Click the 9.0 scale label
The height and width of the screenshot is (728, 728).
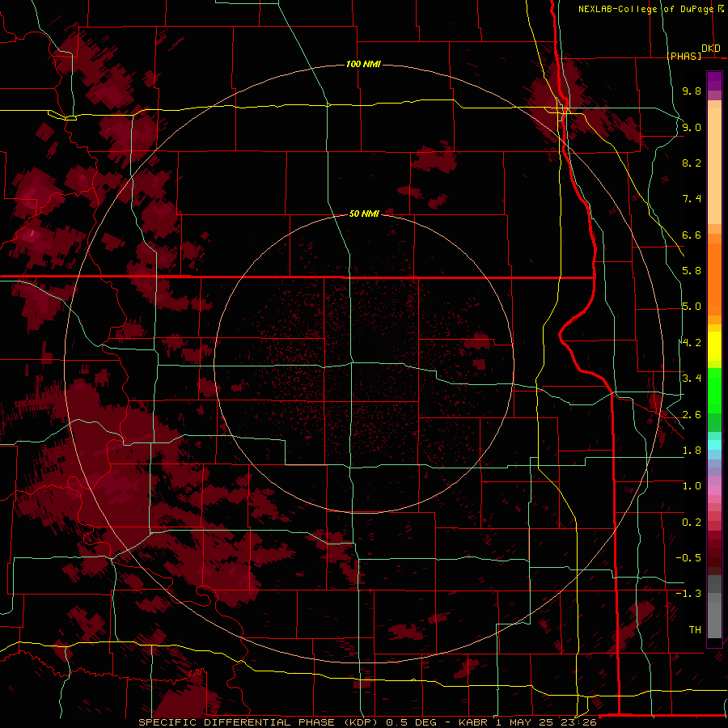tap(692, 127)
